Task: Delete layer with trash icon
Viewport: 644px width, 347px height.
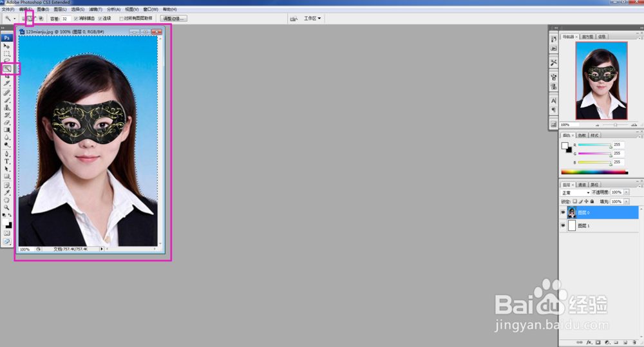Action: [634, 342]
